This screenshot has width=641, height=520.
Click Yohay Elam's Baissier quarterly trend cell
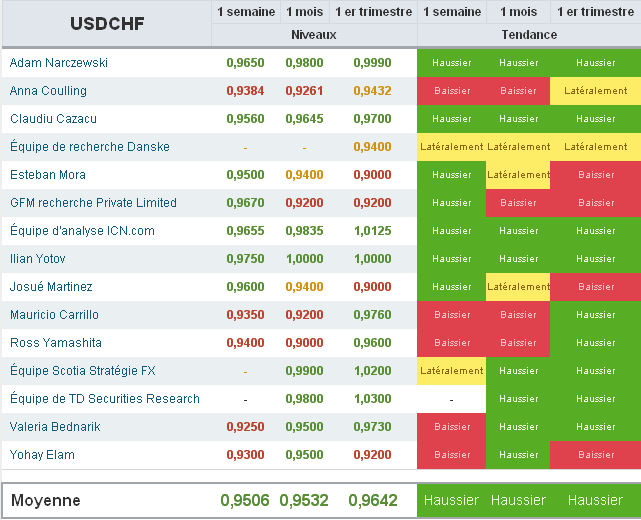point(595,455)
